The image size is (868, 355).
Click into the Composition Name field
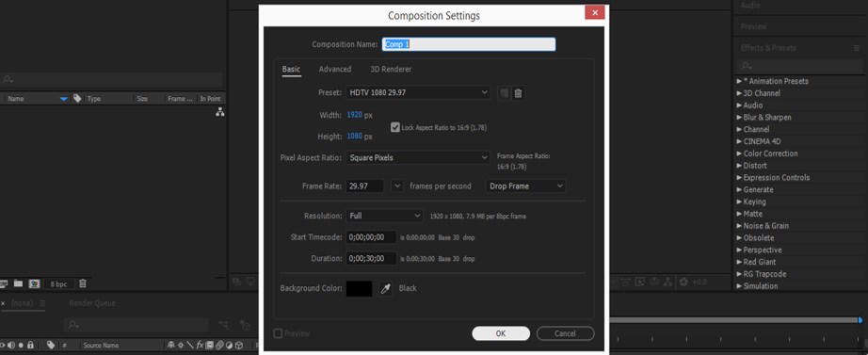(x=468, y=44)
